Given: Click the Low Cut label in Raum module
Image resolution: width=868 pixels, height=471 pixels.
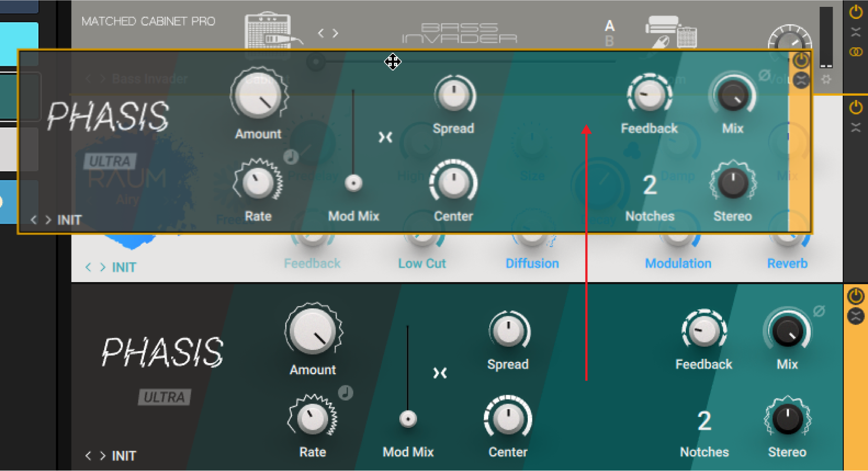Looking at the screenshot, I should tap(422, 263).
